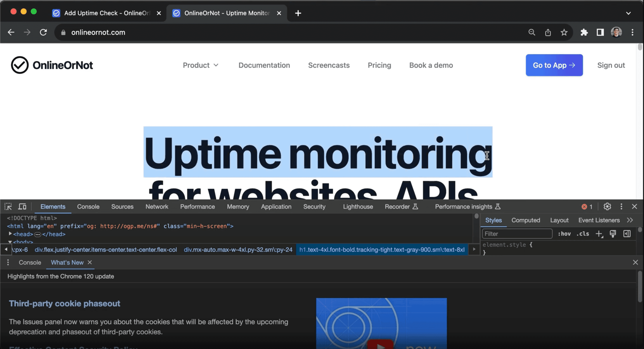This screenshot has height=349, width=644.
Task: Reload the page with the refresh icon
Action: pyautogui.click(x=43, y=32)
